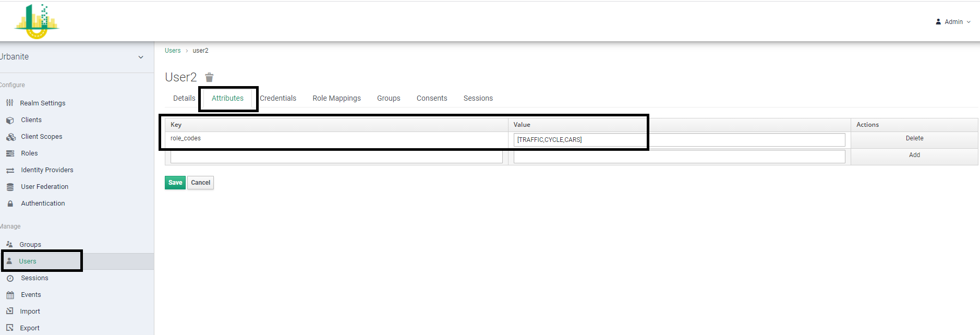Click the Roles list icon
This screenshot has width=980, height=335.
point(10,153)
